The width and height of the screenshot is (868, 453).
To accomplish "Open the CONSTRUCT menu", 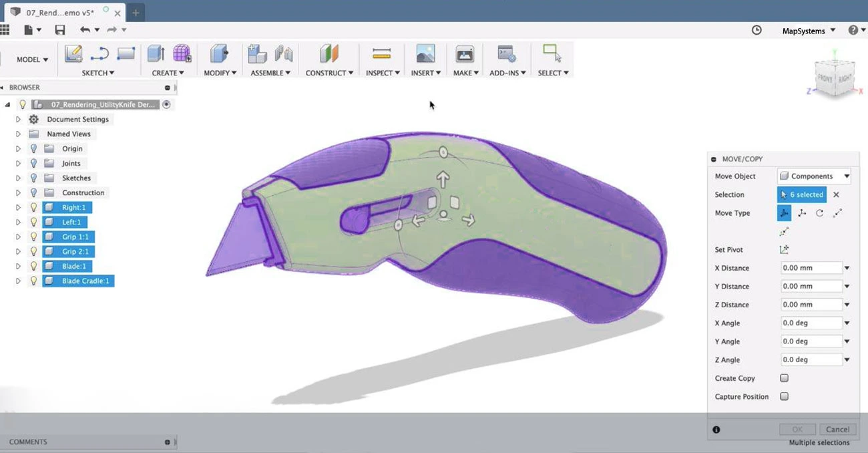I will click(x=329, y=73).
